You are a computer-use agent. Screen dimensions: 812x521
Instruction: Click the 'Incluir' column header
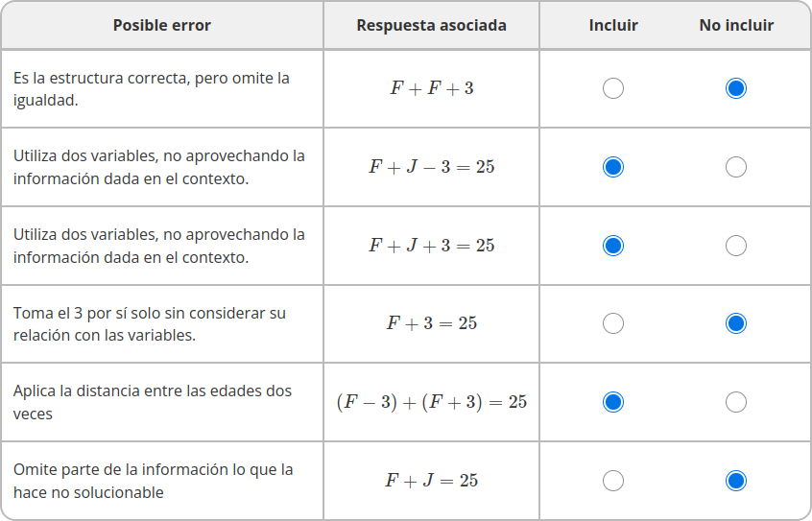coord(613,25)
